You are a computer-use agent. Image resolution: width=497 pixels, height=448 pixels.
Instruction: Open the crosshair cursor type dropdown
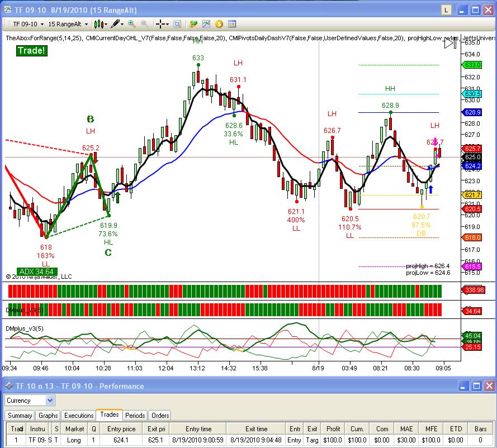pos(162,24)
